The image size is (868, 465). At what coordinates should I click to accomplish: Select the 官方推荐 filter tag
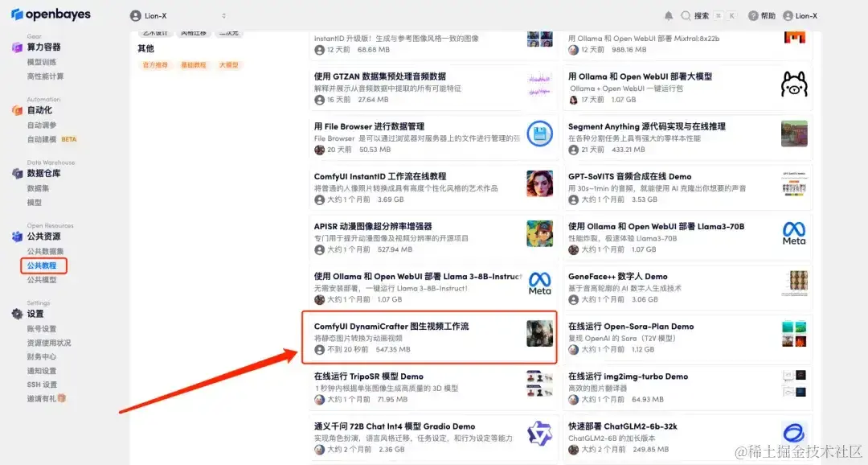click(x=155, y=65)
